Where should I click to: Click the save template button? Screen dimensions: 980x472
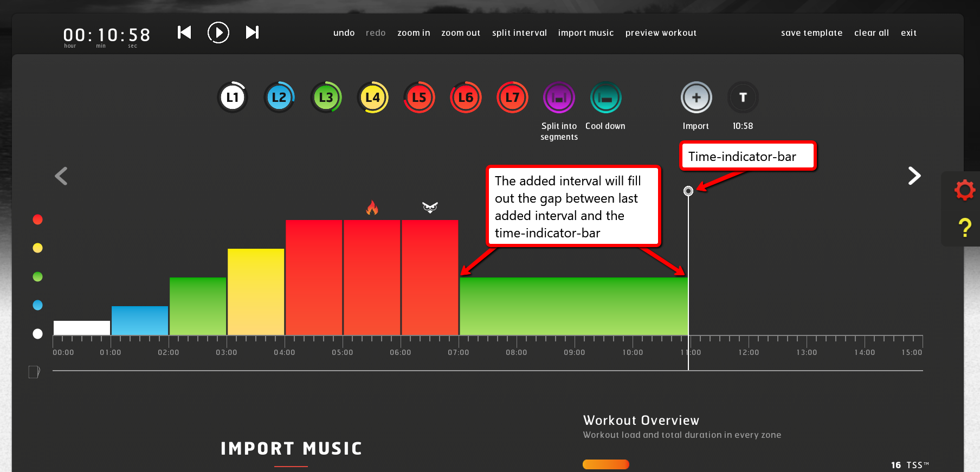tap(811, 33)
